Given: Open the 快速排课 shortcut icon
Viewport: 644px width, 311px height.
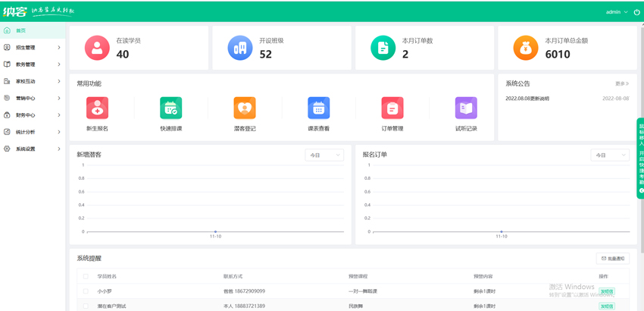Looking at the screenshot, I should (x=171, y=108).
